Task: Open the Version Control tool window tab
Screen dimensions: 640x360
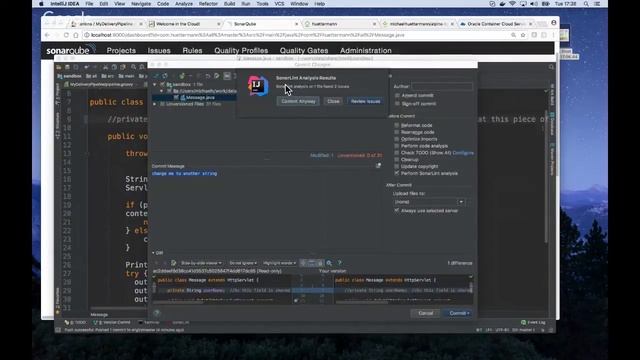Action: click(x=112, y=322)
